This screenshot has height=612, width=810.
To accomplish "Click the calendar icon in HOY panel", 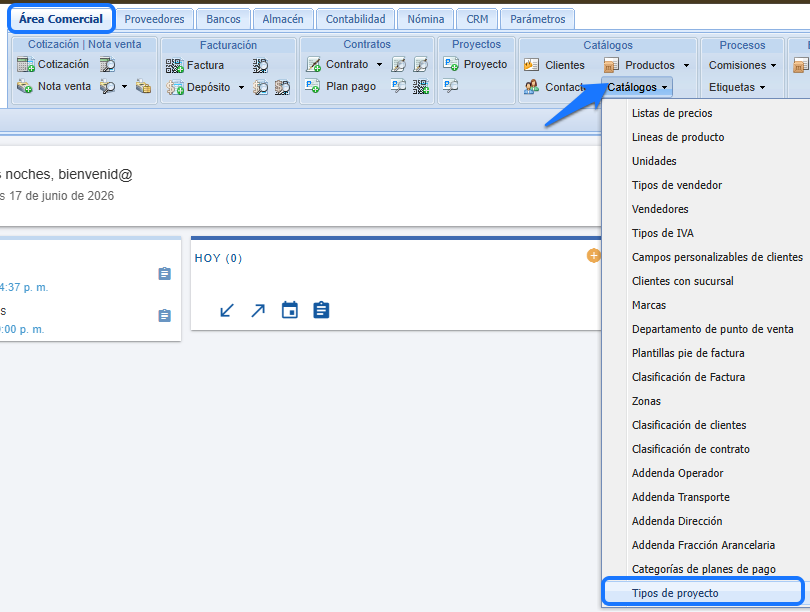I will pyautogui.click(x=290, y=310).
